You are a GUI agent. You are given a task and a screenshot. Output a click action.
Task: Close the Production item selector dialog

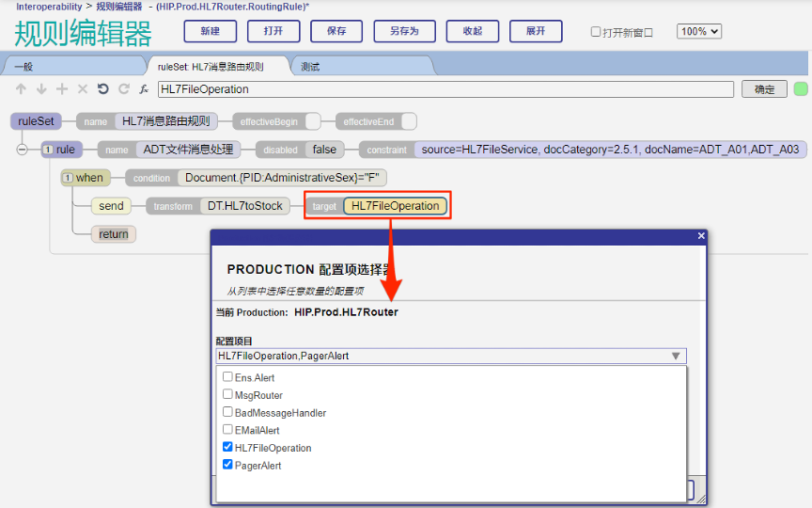point(701,236)
